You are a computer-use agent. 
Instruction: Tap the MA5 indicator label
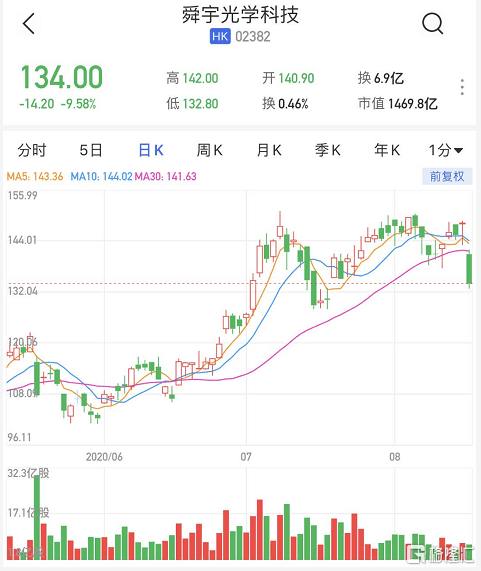(35, 177)
